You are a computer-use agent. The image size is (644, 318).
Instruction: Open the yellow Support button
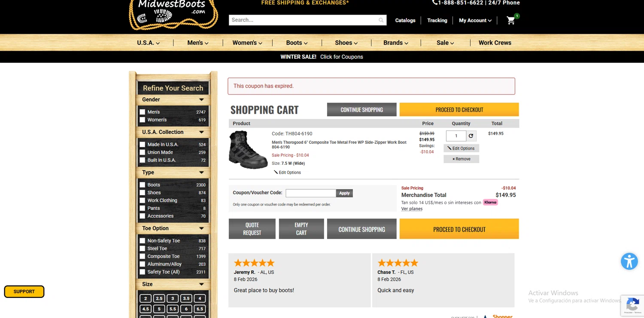point(24,291)
